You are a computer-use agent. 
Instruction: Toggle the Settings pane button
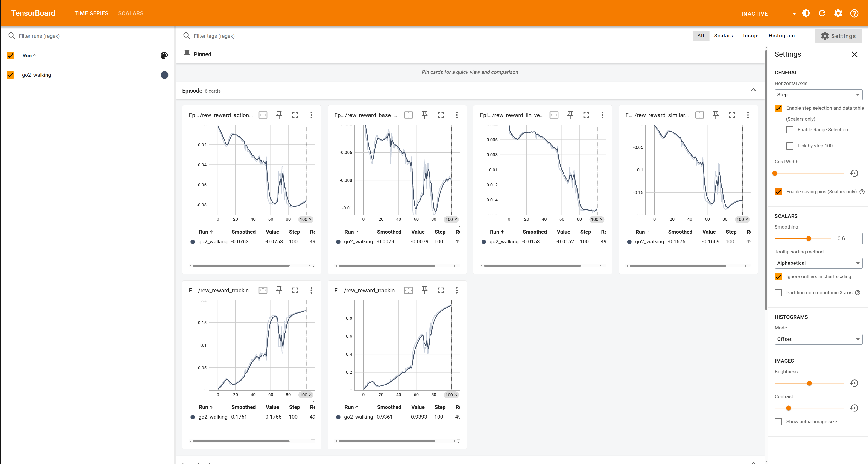pos(838,36)
